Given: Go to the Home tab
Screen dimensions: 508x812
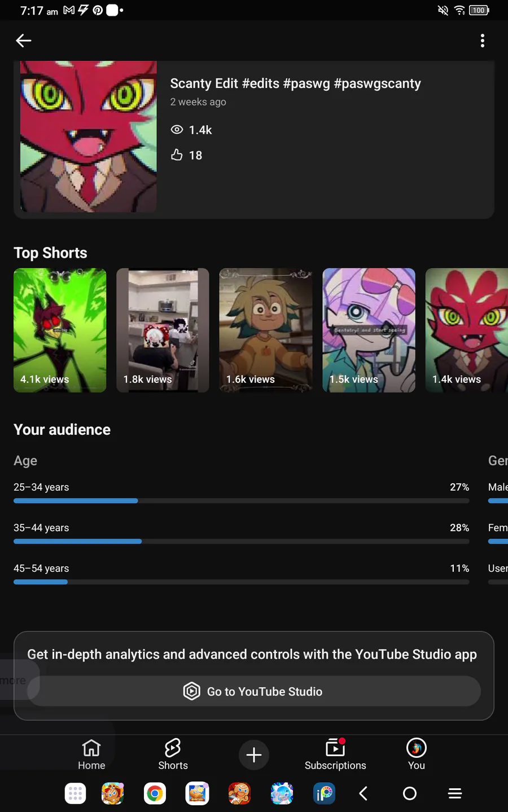Looking at the screenshot, I should click(x=91, y=754).
